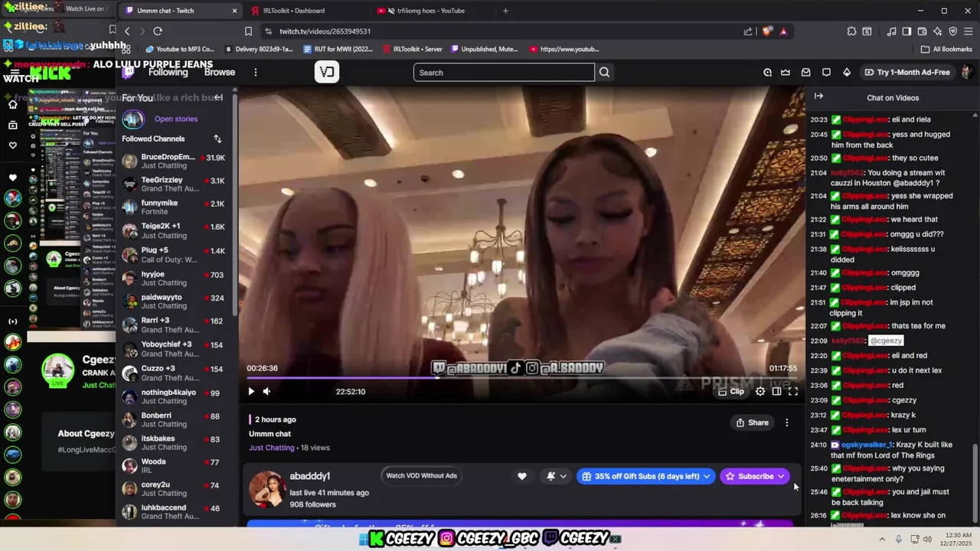Reload the current page
The width and height of the screenshot is (980, 551).
click(158, 31)
